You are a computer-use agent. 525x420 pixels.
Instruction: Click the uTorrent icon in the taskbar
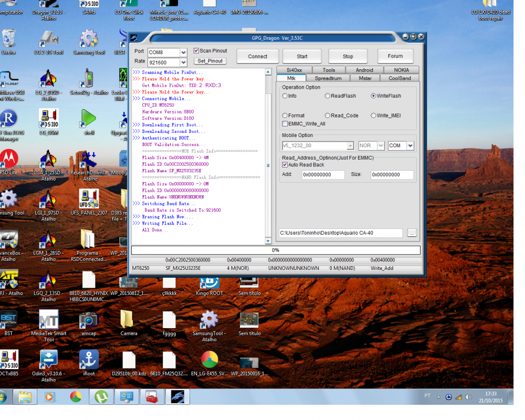tap(100, 396)
